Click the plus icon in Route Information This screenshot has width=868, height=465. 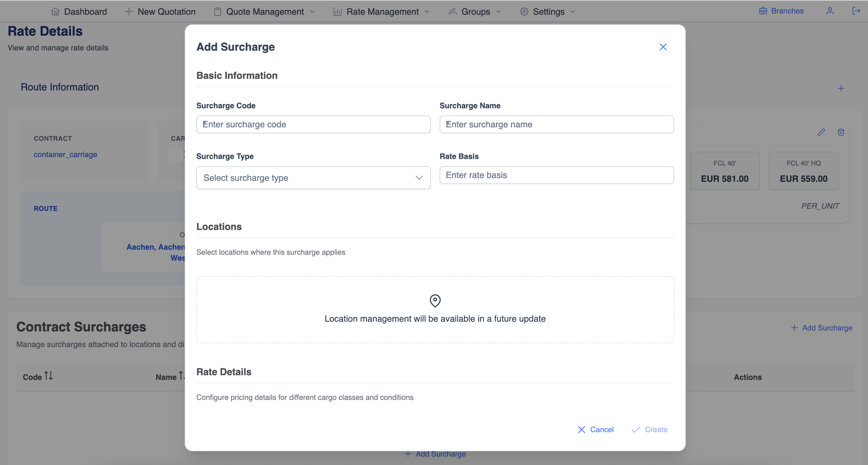(841, 88)
